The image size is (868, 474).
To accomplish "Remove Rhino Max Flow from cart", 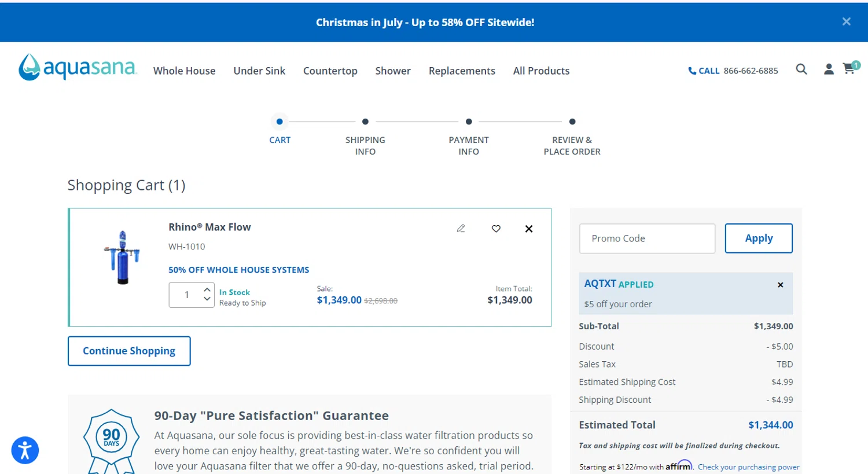I will (529, 229).
